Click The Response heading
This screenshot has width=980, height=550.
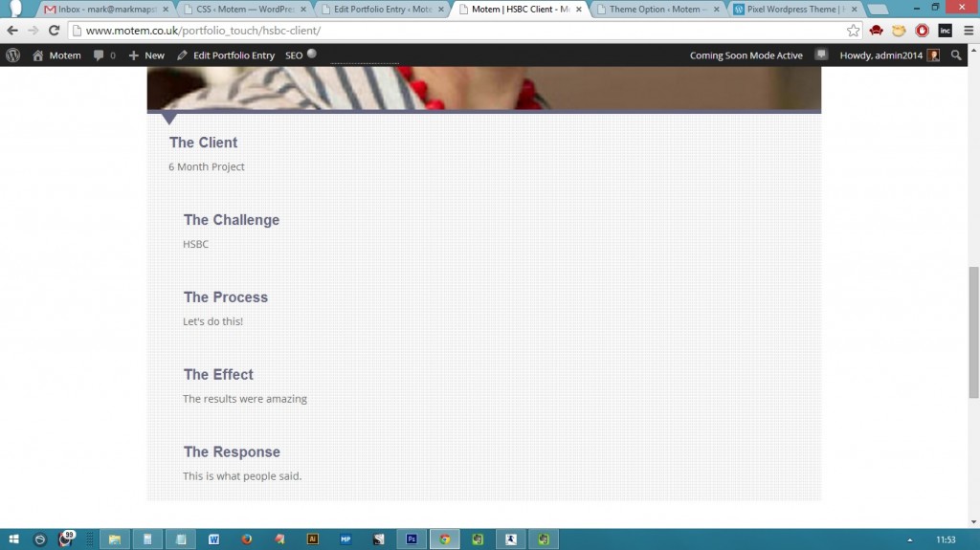[x=232, y=451]
